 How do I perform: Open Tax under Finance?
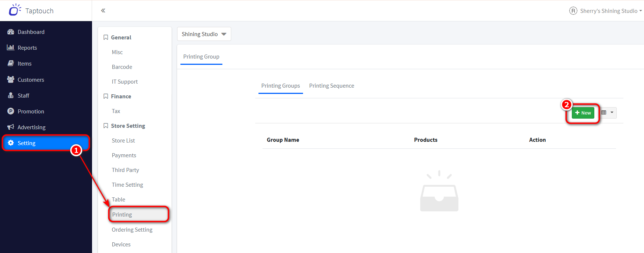[116, 111]
